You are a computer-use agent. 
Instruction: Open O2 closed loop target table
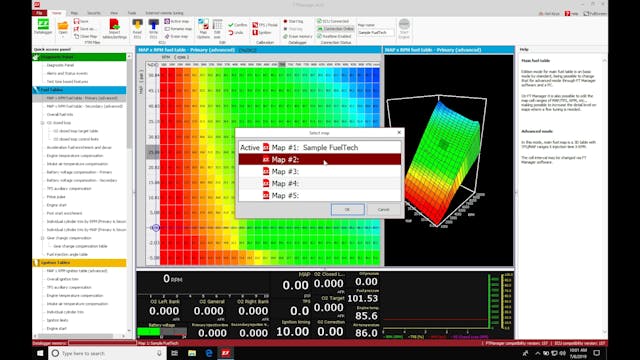(x=76, y=131)
